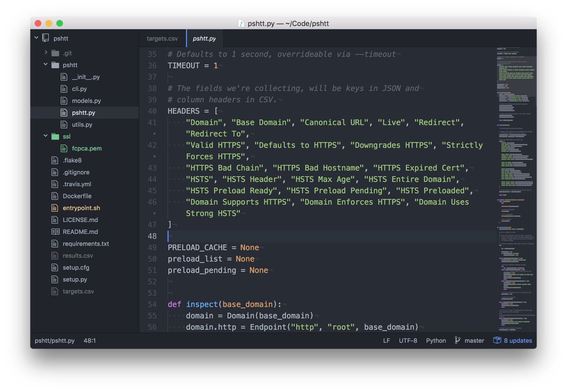Open models.py in the tree
This screenshot has height=392, width=567.
(86, 101)
